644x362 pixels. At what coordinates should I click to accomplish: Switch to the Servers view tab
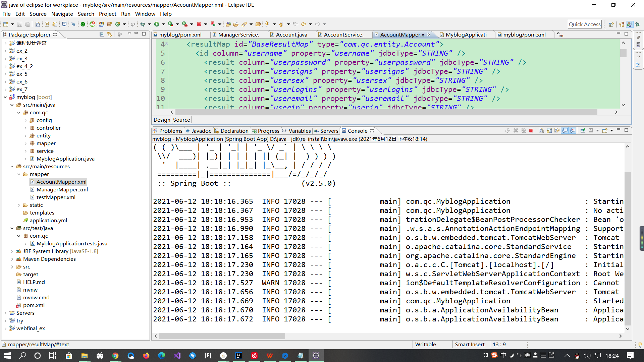point(326,131)
